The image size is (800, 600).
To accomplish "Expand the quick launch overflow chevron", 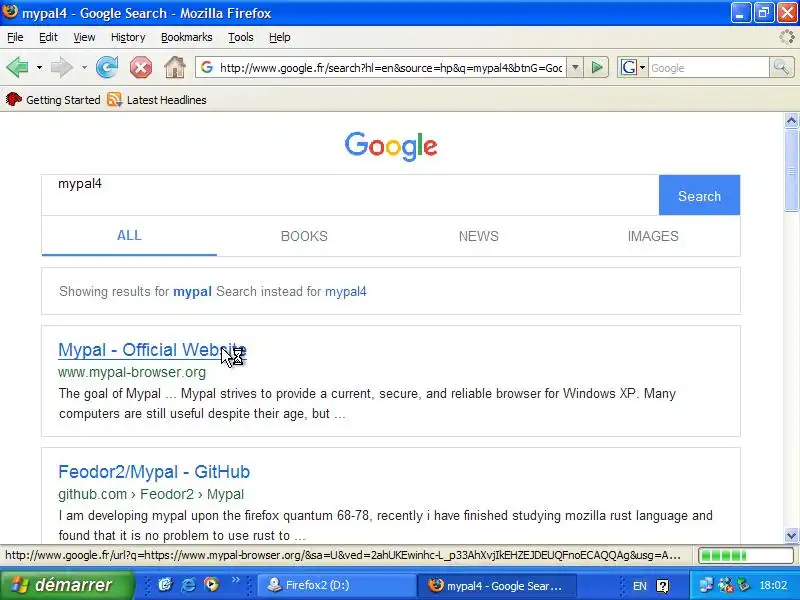I will (235, 580).
